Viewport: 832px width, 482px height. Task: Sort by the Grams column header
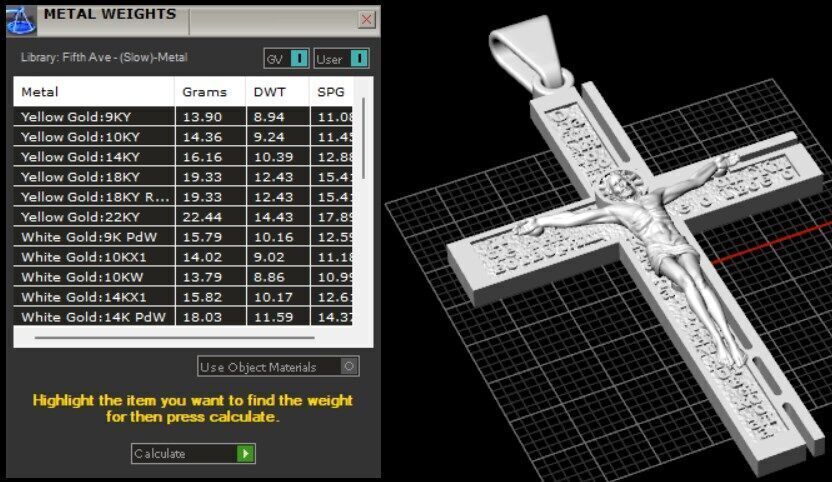coord(210,92)
